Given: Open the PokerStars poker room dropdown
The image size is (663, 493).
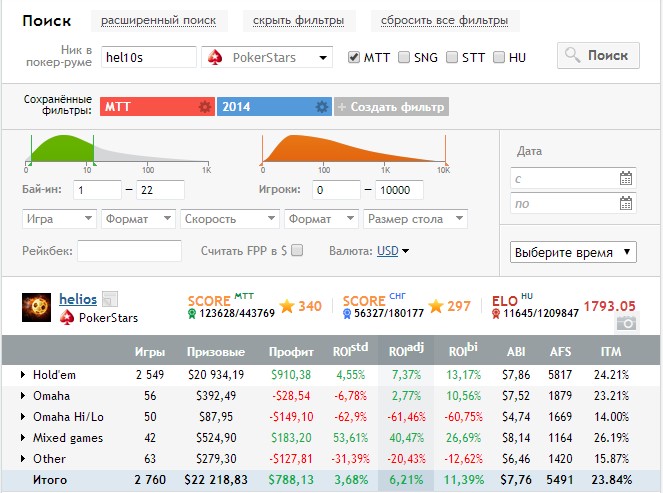Looking at the screenshot, I should pos(267,58).
